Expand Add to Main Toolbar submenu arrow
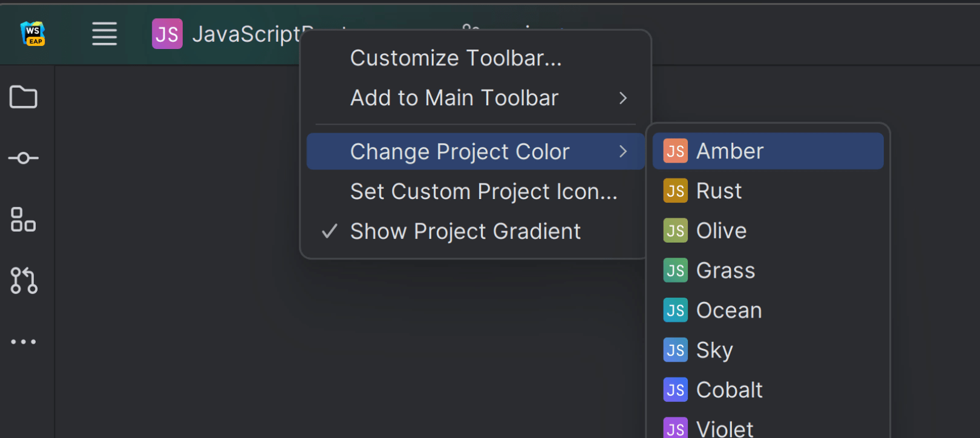Viewport: 980px width, 438px height. tap(623, 98)
